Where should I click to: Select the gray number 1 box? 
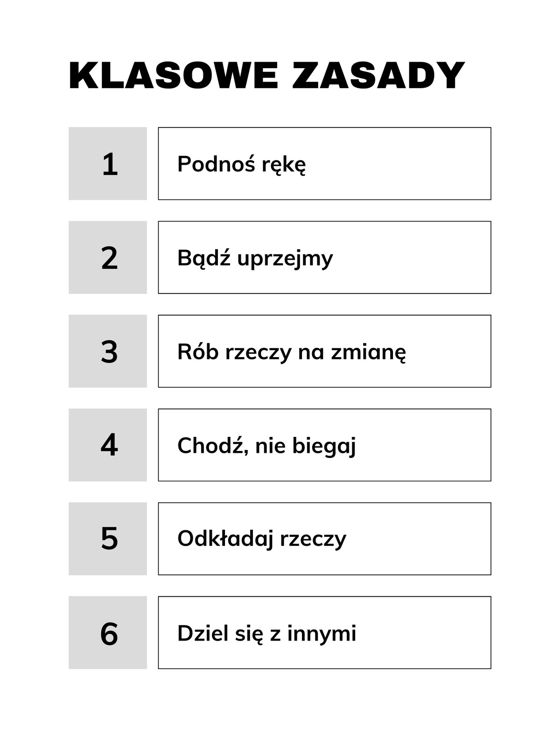click(108, 163)
